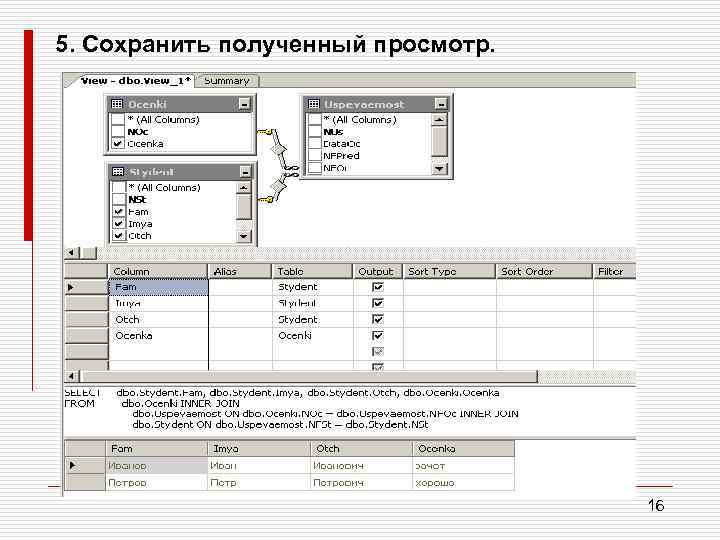Check NFPred column in Uspevaemost table

pyautogui.click(x=315, y=156)
